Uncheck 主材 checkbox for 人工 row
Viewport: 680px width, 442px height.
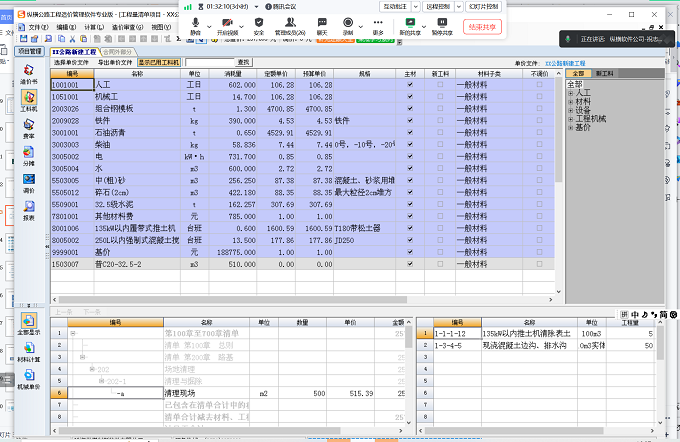point(410,85)
